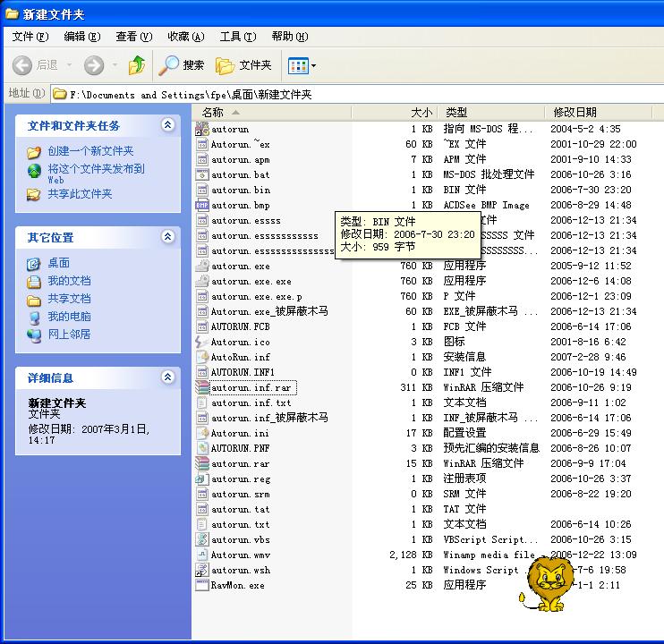Sort by 大小 column header

pos(395,113)
